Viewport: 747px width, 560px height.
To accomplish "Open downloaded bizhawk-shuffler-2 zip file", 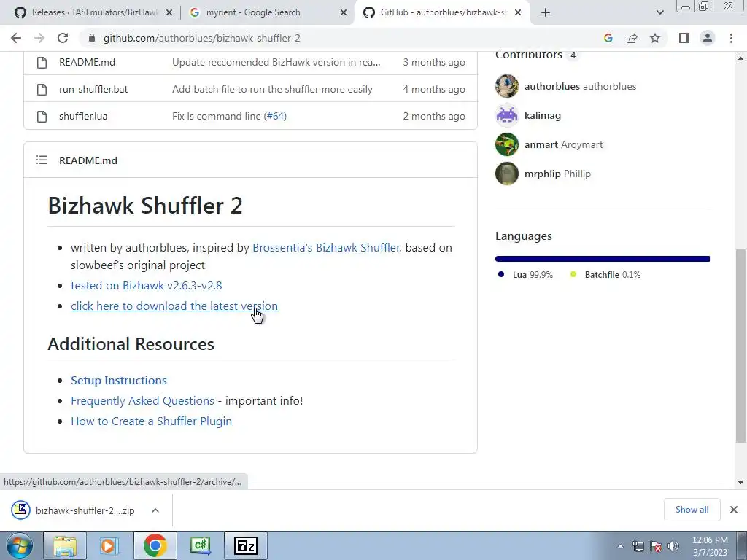I will 73,510.
